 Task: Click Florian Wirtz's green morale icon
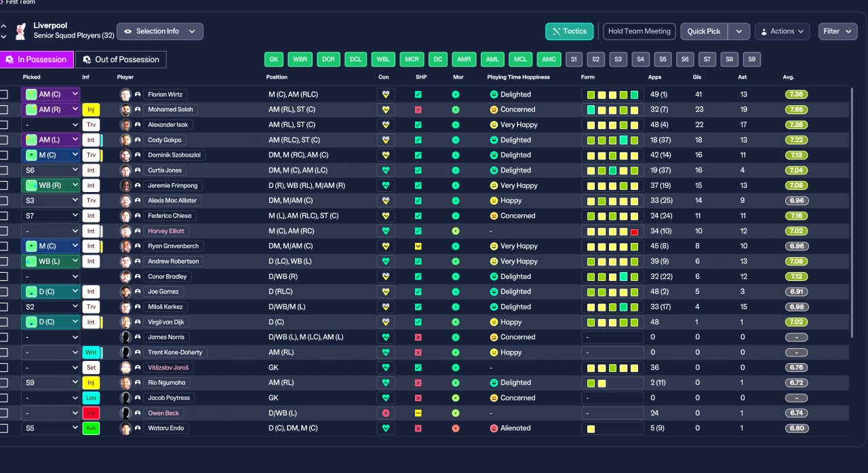click(456, 94)
